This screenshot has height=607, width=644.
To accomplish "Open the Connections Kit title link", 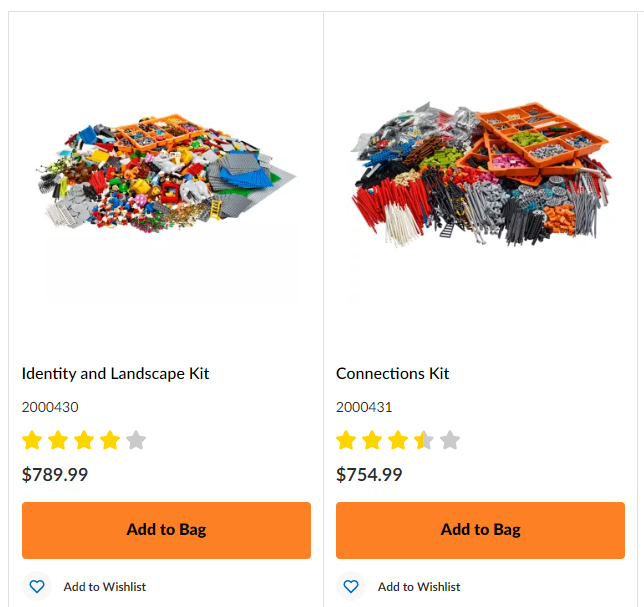I will coord(392,374).
